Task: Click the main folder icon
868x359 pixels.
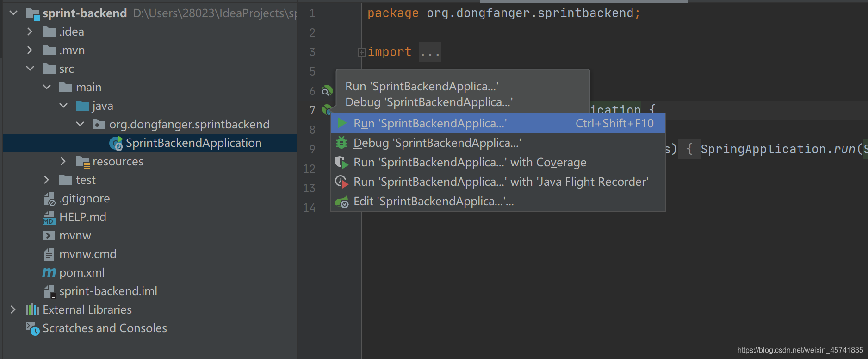Action: (66, 87)
